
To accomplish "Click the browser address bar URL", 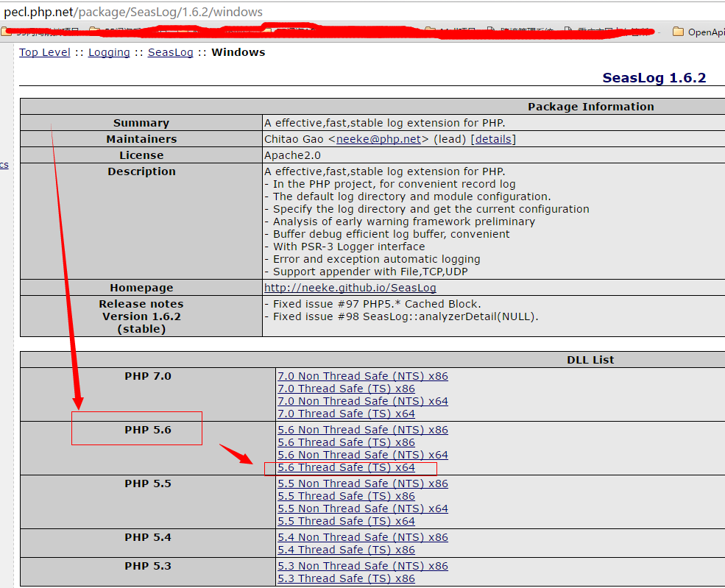I will pos(133,12).
